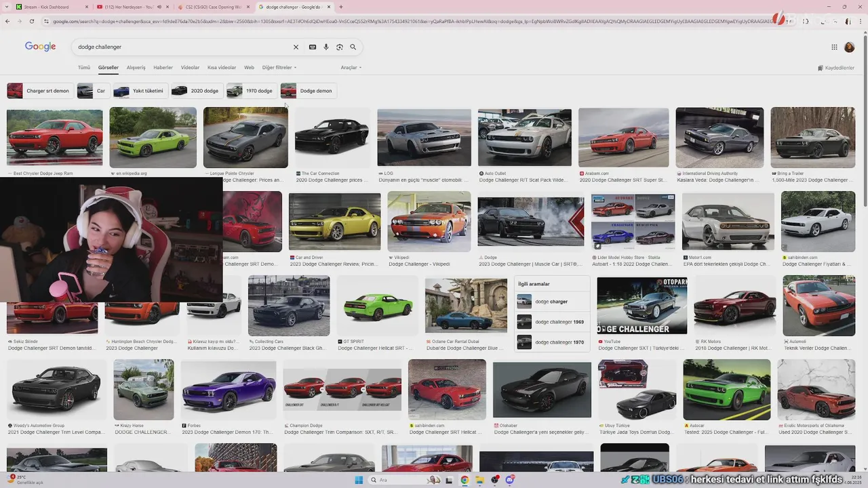Switch to Haberler tab
Image resolution: width=868 pixels, height=488 pixels.
coord(163,68)
